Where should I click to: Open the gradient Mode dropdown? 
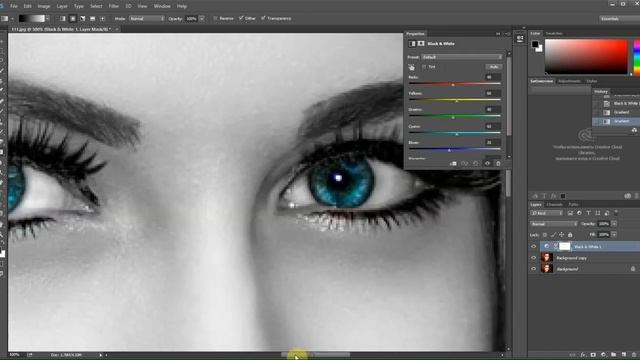[x=147, y=18]
